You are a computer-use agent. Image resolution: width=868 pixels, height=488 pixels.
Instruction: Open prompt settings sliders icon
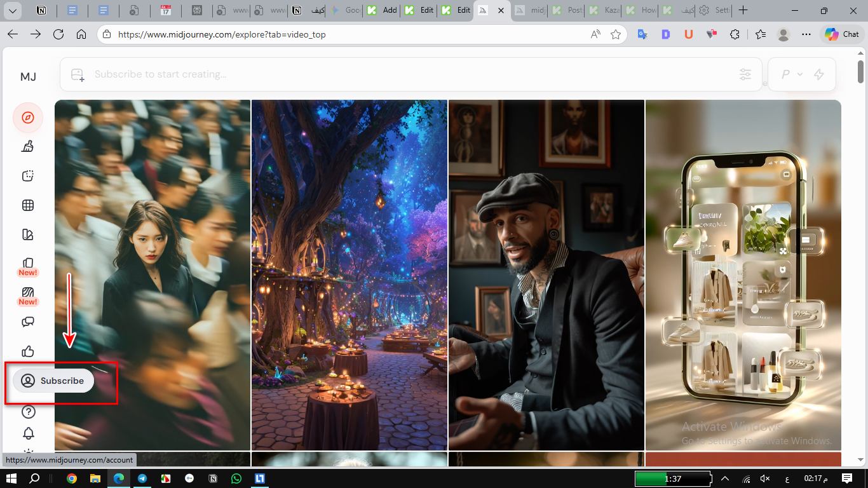click(745, 74)
